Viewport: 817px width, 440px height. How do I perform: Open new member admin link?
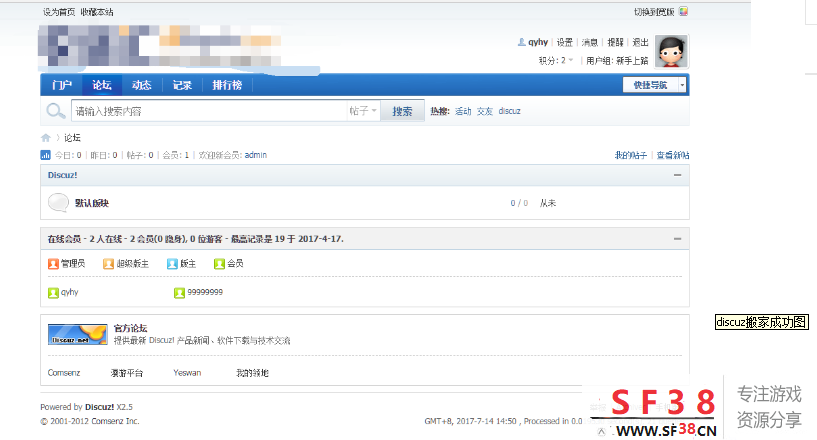coord(255,155)
